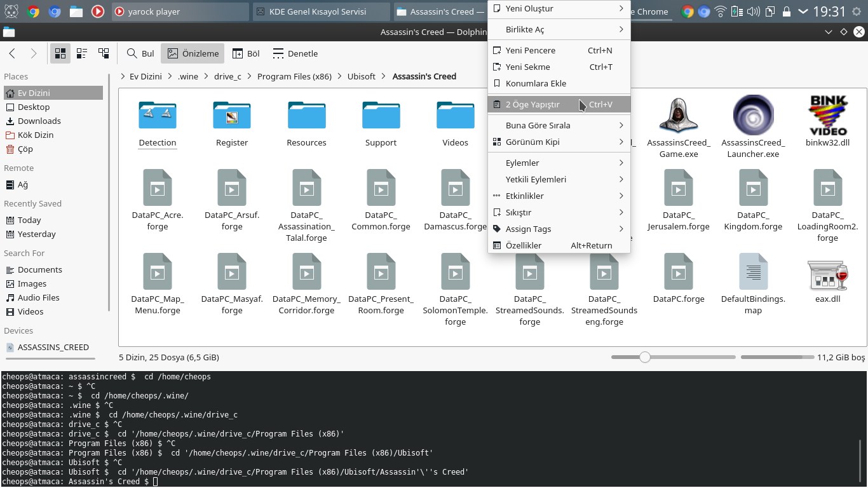Toggle the Önizleme preview button
Screen dimensions: 868x488
pos(193,53)
